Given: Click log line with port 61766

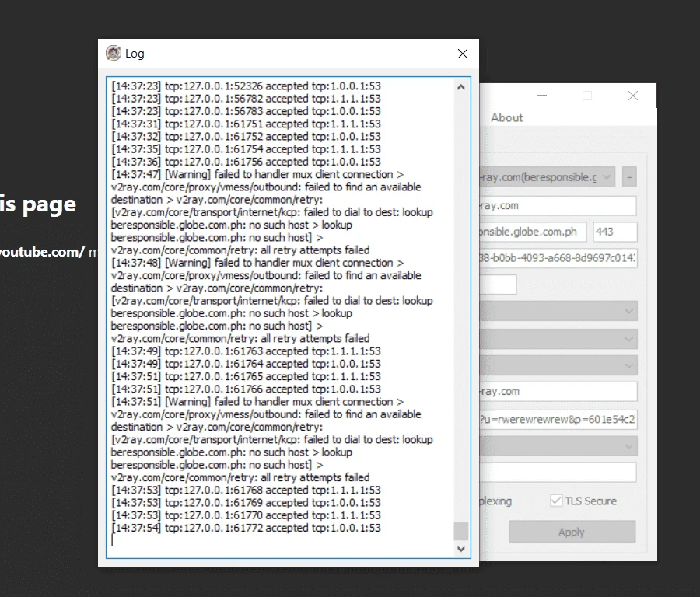Looking at the screenshot, I should tap(246, 389).
